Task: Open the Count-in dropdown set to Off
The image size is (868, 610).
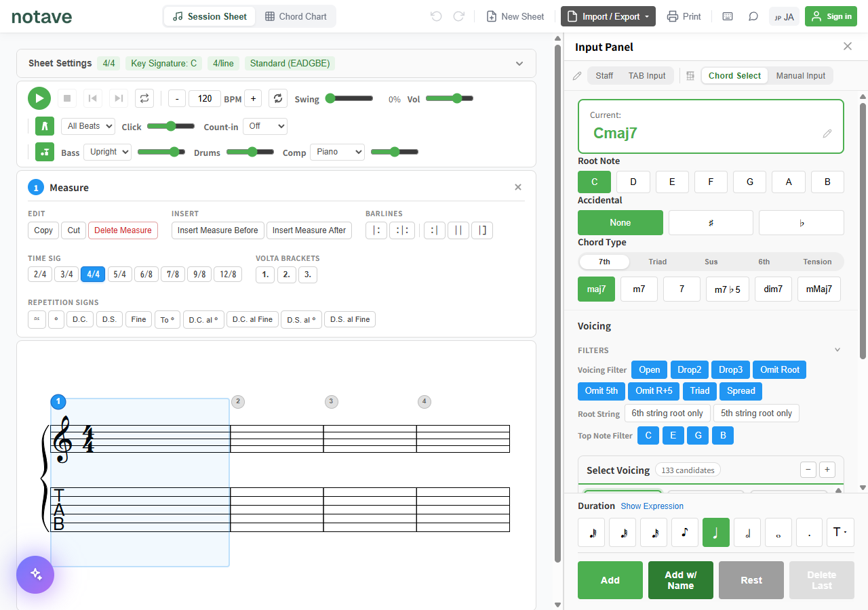Action: (265, 126)
